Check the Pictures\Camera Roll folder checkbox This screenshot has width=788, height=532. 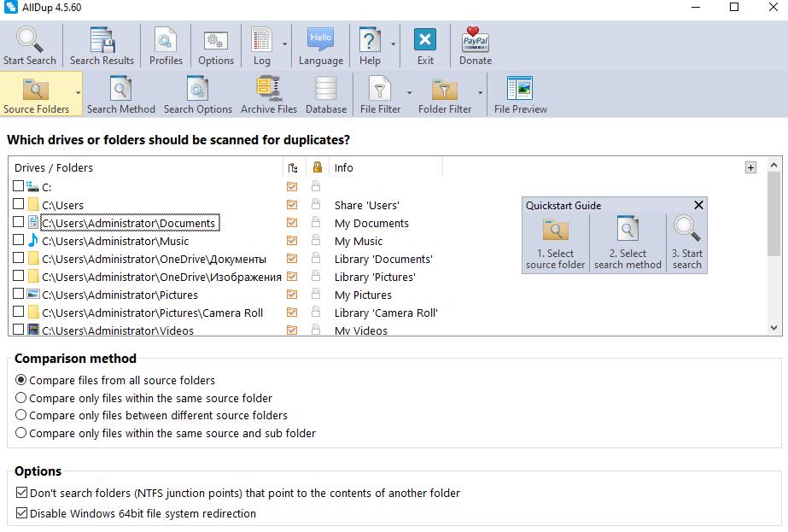[x=18, y=311]
